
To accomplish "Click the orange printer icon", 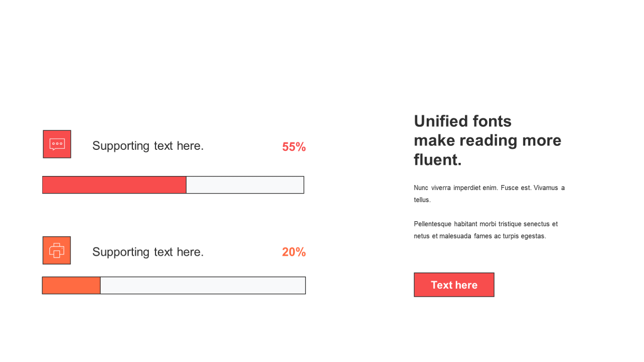I will [x=56, y=250].
